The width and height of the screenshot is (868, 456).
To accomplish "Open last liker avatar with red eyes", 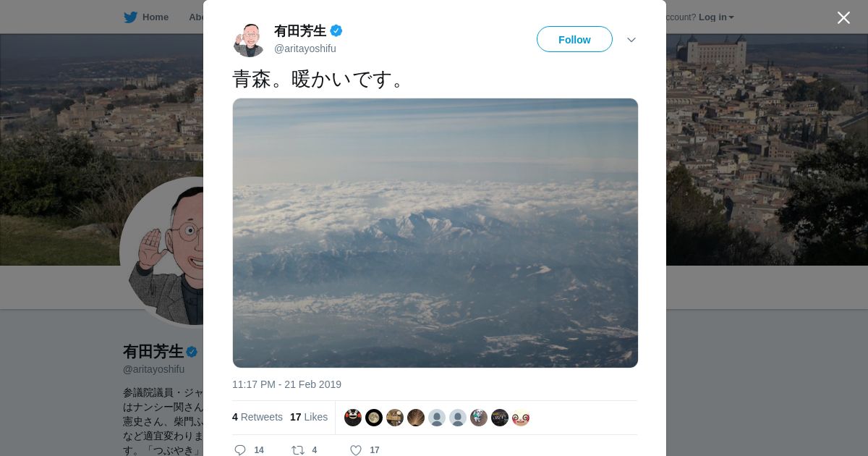I will (x=521, y=418).
